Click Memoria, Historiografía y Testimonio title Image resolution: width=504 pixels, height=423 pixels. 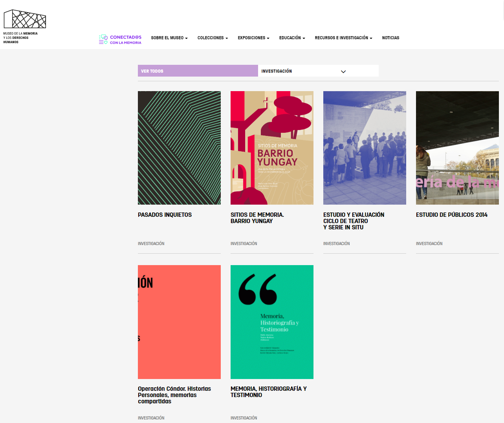click(269, 392)
